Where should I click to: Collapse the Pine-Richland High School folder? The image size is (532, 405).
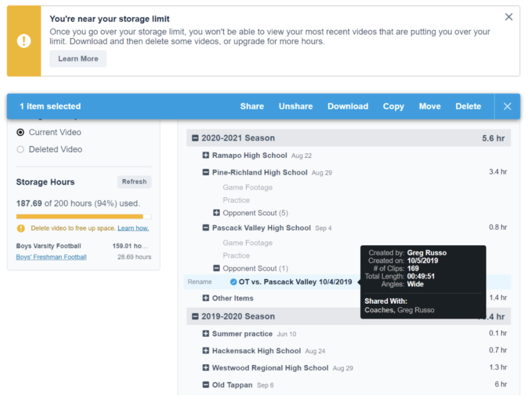point(206,173)
